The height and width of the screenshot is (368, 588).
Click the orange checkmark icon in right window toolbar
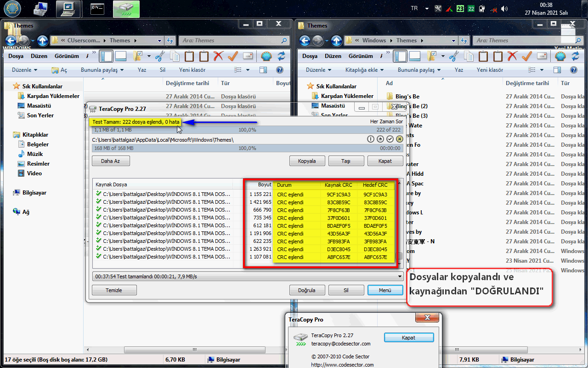click(x=527, y=56)
